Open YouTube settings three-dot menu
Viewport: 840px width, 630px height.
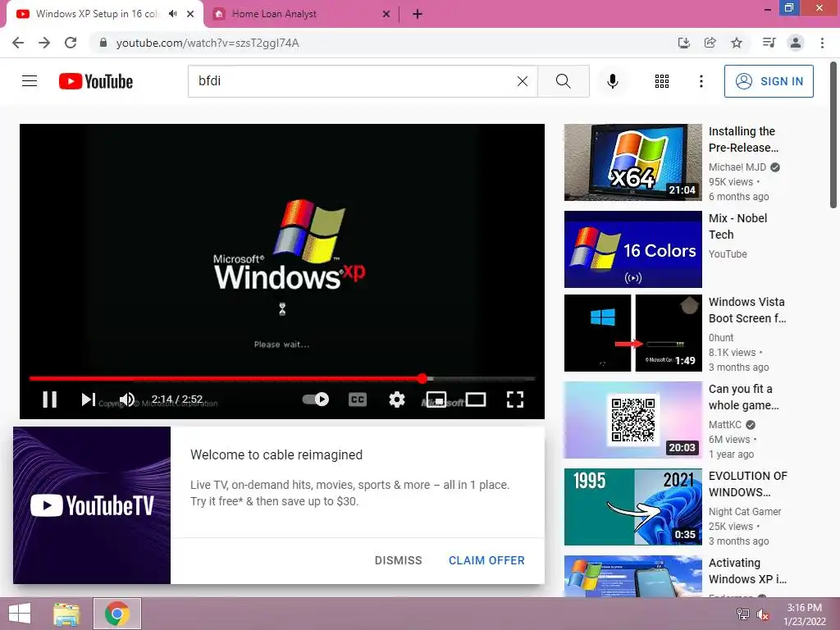701,81
